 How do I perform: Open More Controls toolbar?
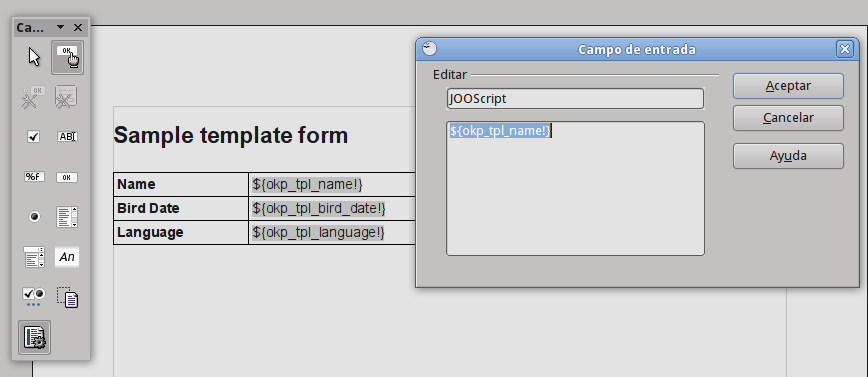point(34,297)
